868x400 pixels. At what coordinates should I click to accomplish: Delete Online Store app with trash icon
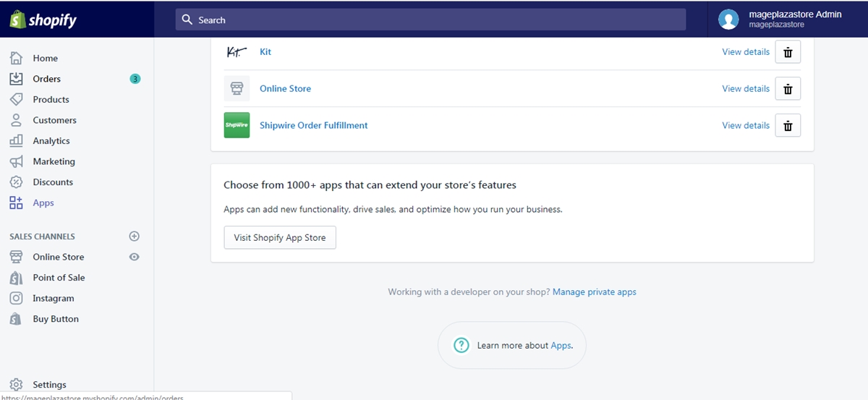tap(788, 89)
